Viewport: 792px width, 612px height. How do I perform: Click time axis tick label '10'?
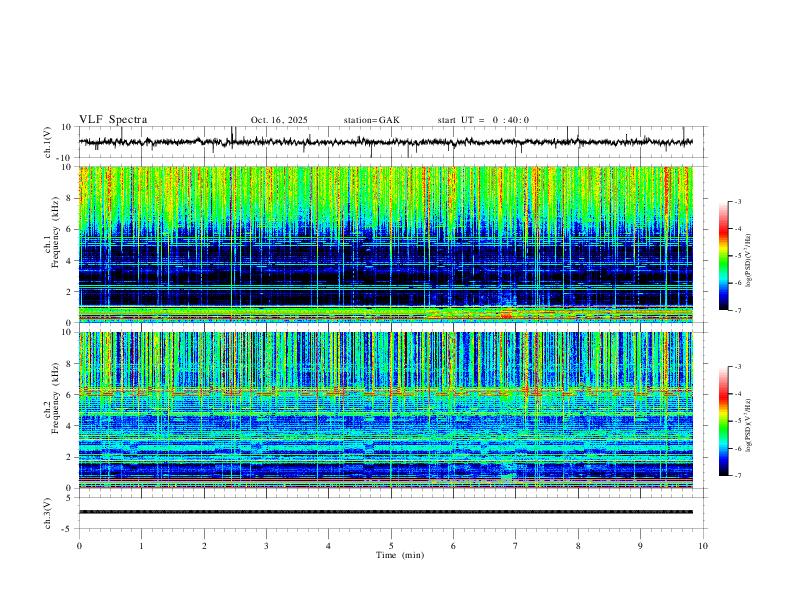(703, 546)
